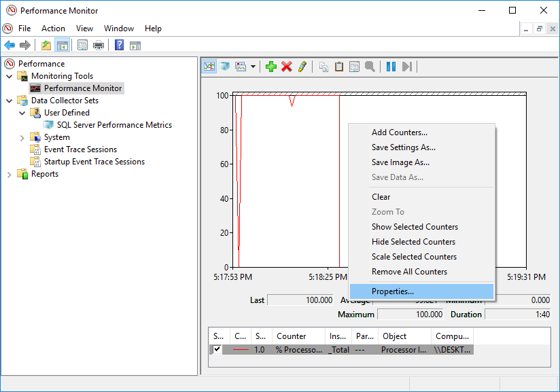
Task: Open the print dialog with printer icon
Action: [99, 45]
